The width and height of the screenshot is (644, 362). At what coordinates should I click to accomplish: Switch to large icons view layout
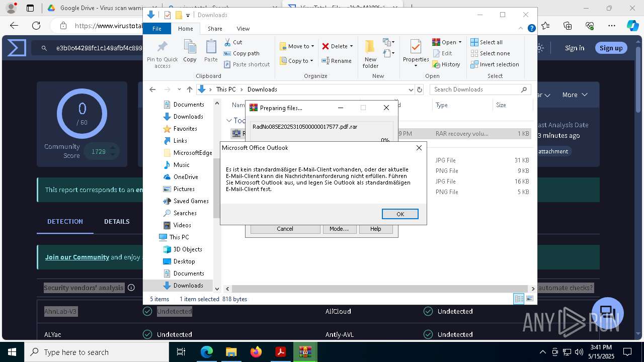(x=529, y=299)
